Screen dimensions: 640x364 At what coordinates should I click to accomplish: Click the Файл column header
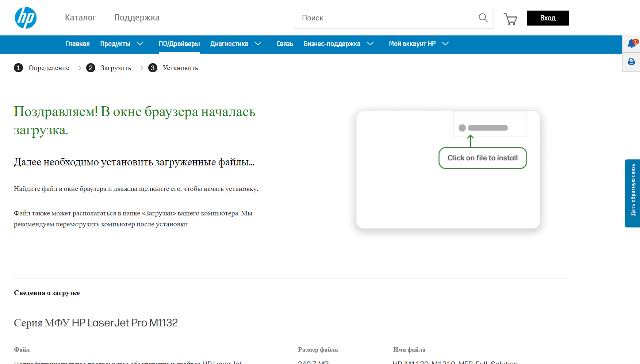[22, 349]
